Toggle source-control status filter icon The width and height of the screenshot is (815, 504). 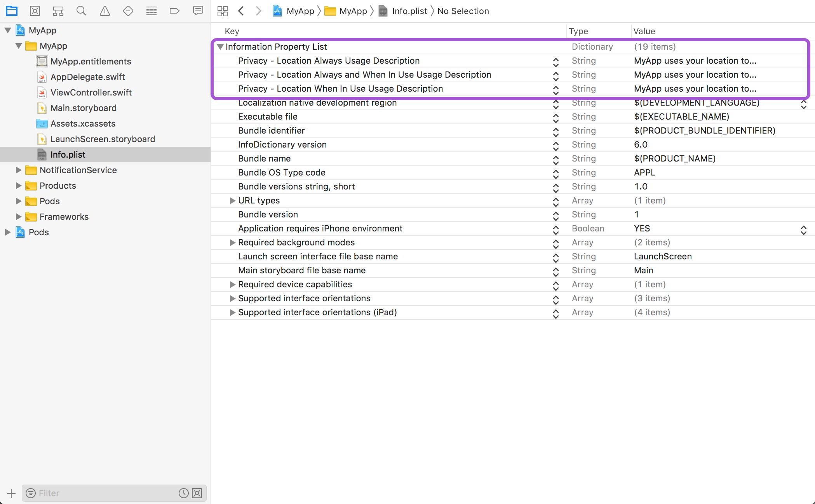coord(197,493)
